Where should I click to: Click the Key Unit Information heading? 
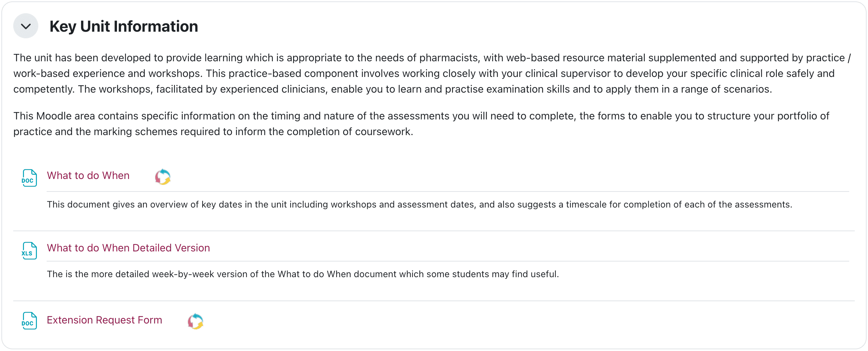pos(124,26)
